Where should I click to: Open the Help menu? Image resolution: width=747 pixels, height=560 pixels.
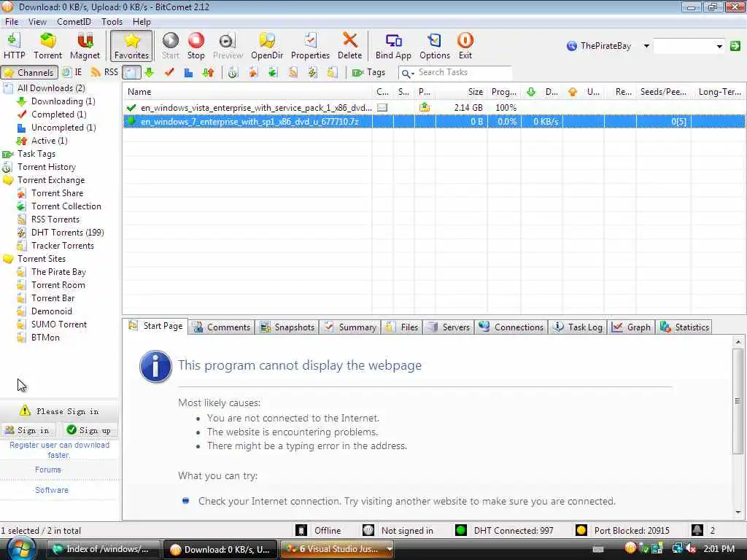click(142, 21)
